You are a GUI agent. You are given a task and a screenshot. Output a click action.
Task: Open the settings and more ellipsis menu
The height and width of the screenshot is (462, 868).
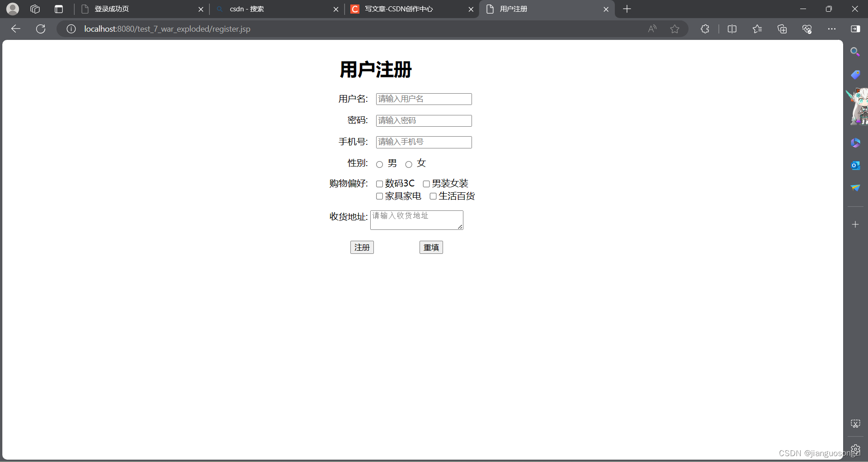pos(832,29)
